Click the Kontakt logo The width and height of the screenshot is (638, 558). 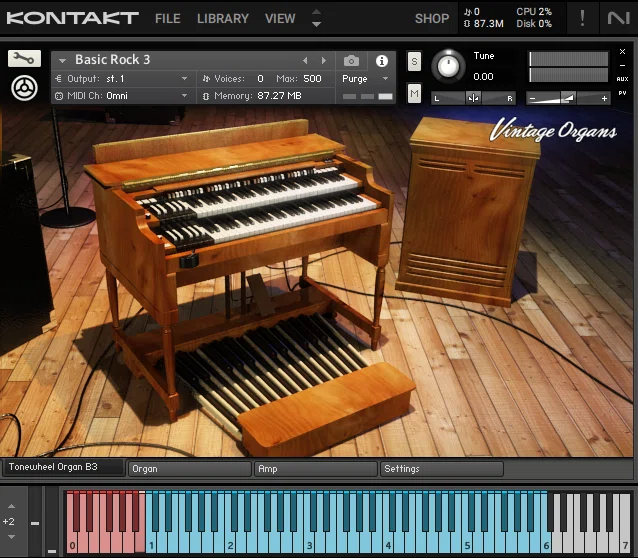click(x=72, y=18)
